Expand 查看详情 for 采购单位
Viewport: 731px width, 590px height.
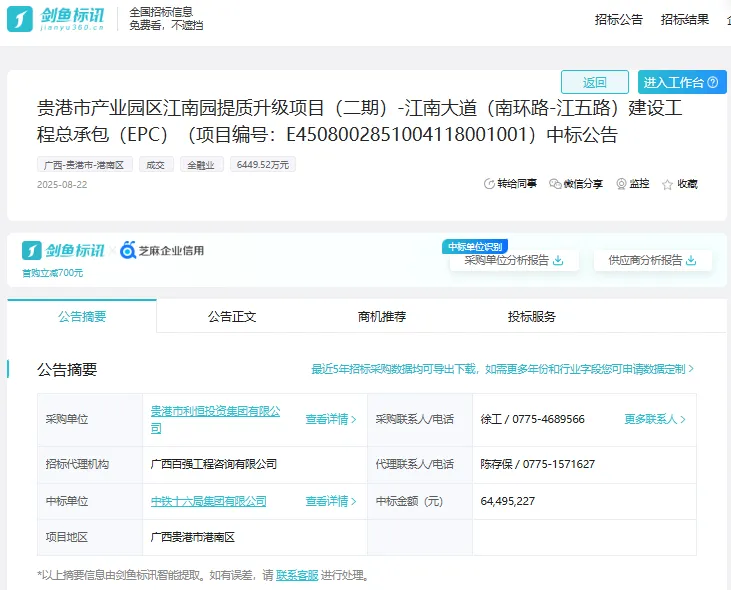coord(331,420)
